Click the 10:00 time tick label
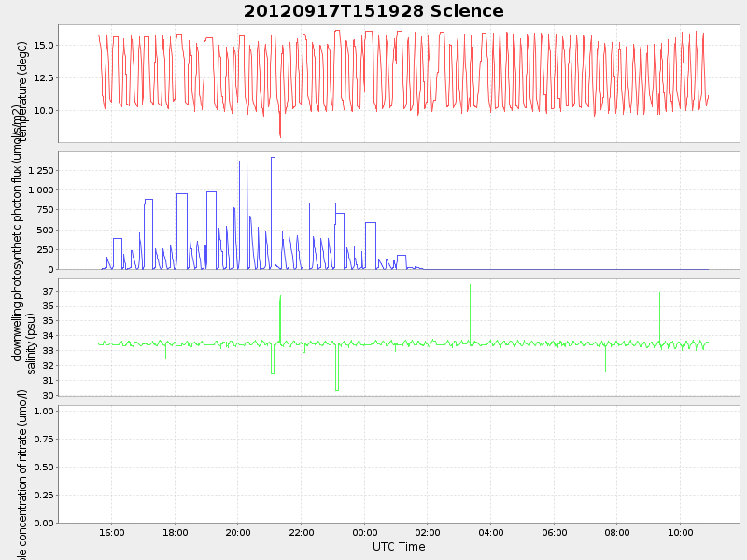The width and height of the screenshot is (747, 560). pos(681,532)
